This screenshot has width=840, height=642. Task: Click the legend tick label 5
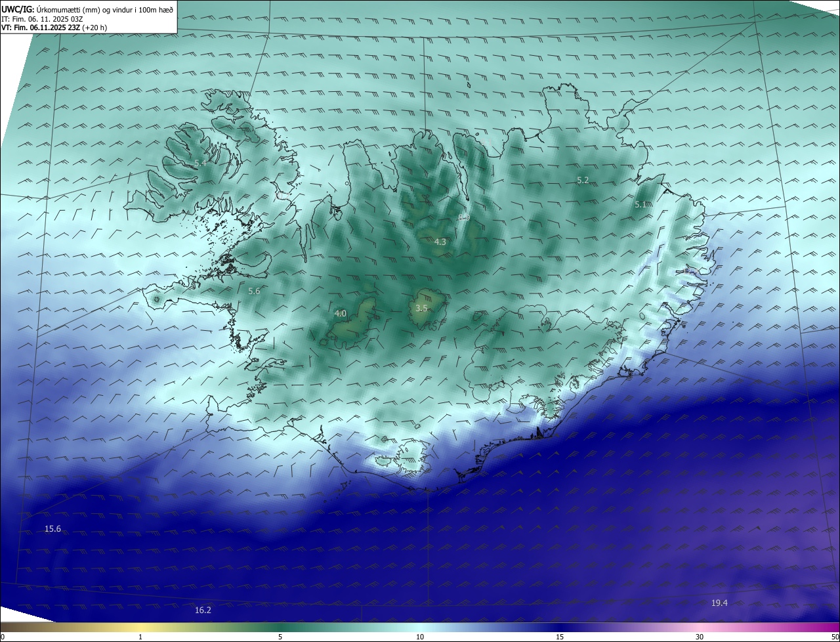280,637
